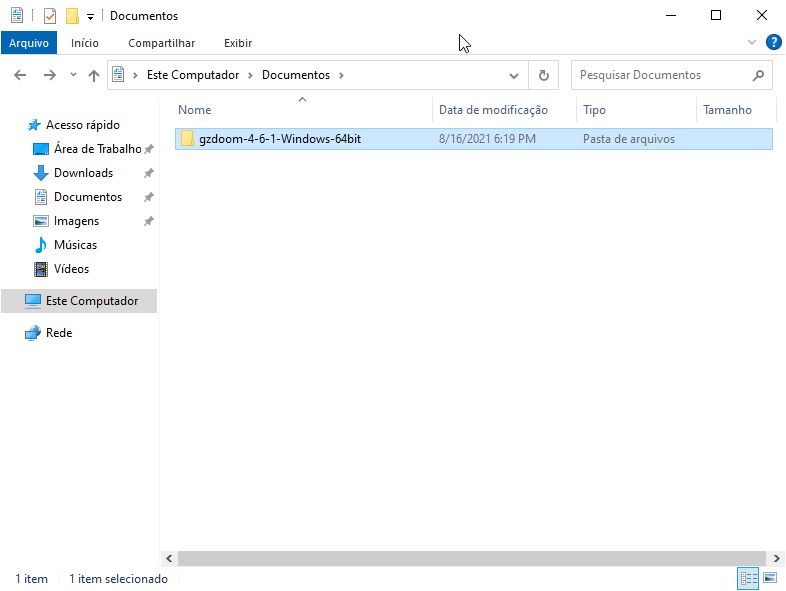Sort by Tipo column header

(x=594, y=110)
